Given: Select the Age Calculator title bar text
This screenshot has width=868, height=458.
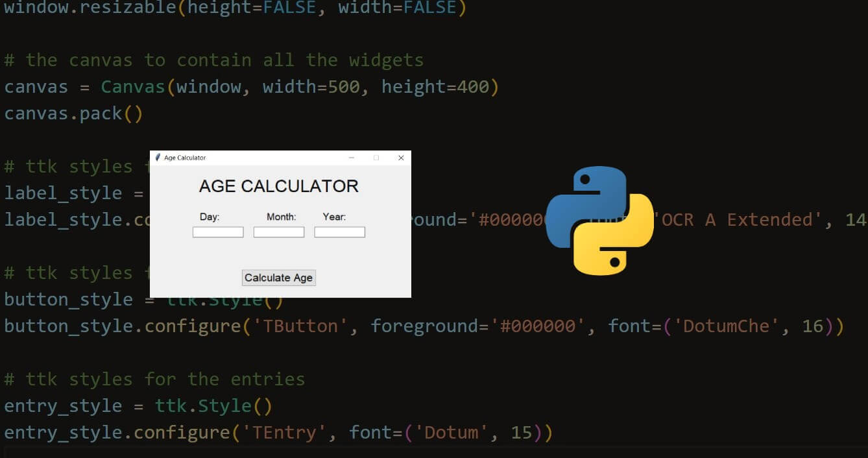Looking at the screenshot, I should click(x=184, y=158).
